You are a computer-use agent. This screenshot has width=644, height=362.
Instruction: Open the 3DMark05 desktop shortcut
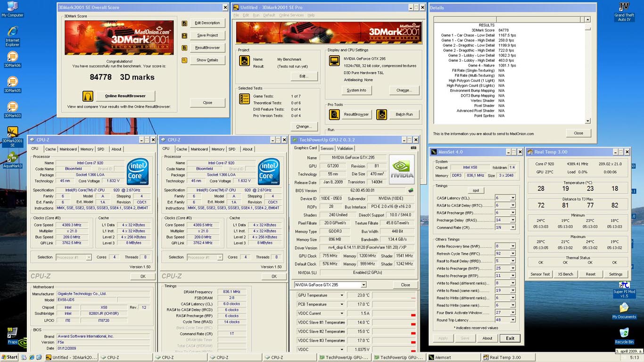click(x=12, y=85)
